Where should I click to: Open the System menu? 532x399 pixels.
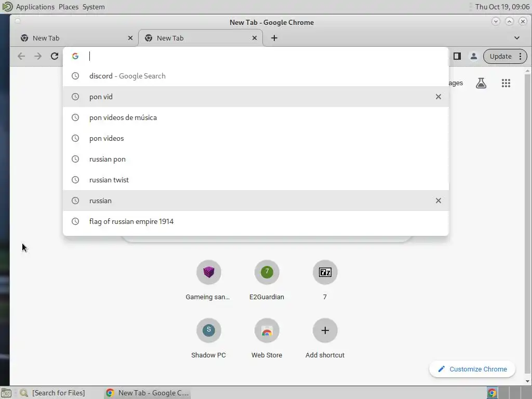click(94, 7)
